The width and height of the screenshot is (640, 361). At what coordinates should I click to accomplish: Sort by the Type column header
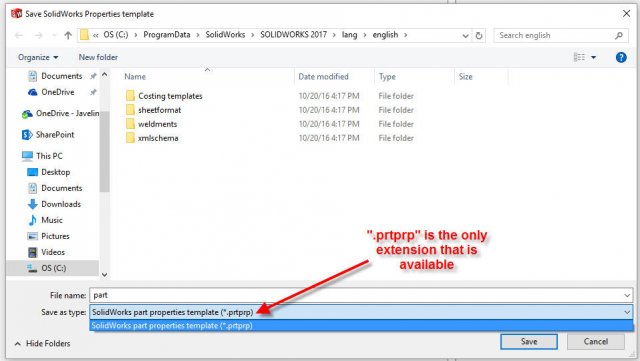387,77
